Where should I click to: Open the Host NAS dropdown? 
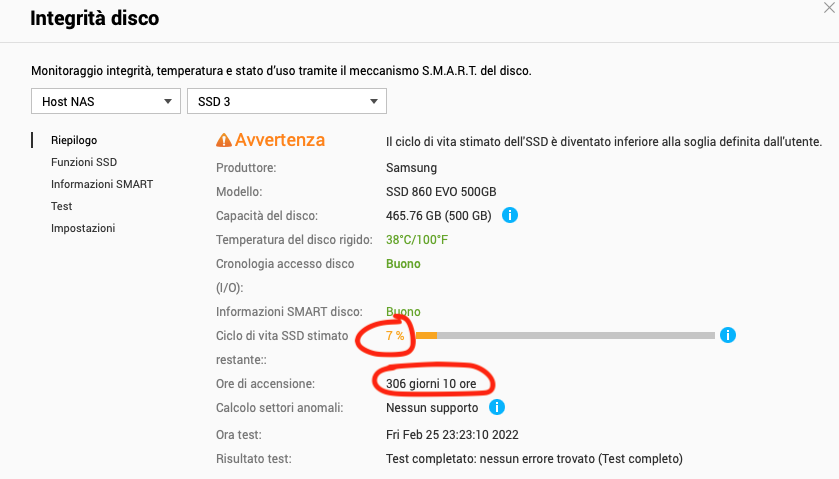(x=106, y=101)
